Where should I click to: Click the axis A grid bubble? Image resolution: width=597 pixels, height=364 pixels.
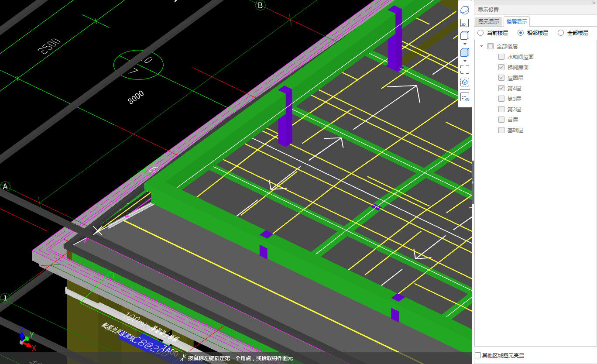6,187
